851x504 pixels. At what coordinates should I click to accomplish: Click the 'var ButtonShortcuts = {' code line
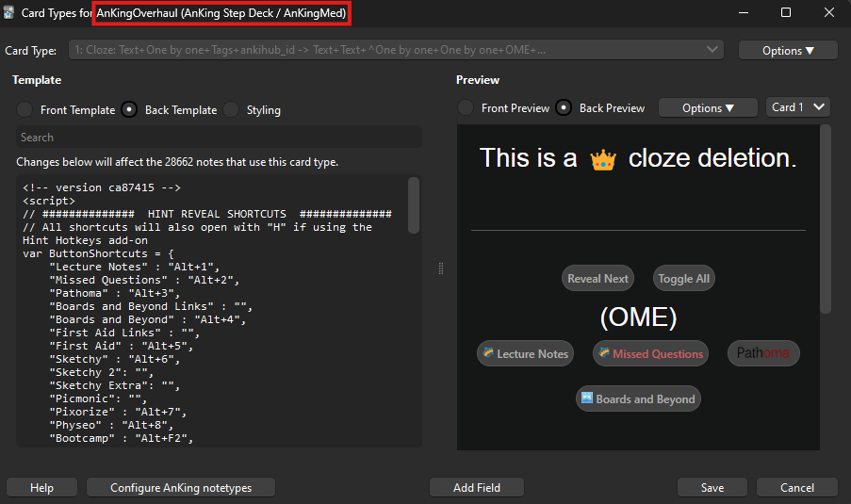98,253
